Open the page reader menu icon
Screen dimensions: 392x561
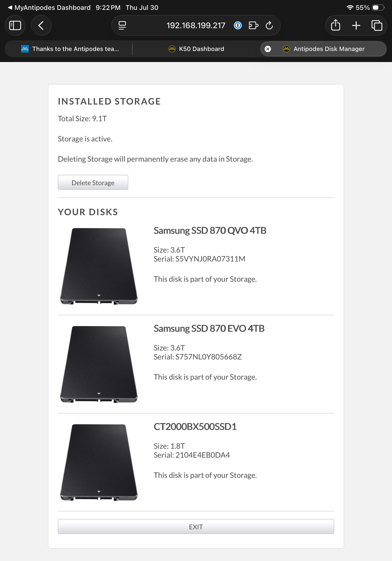(x=122, y=25)
